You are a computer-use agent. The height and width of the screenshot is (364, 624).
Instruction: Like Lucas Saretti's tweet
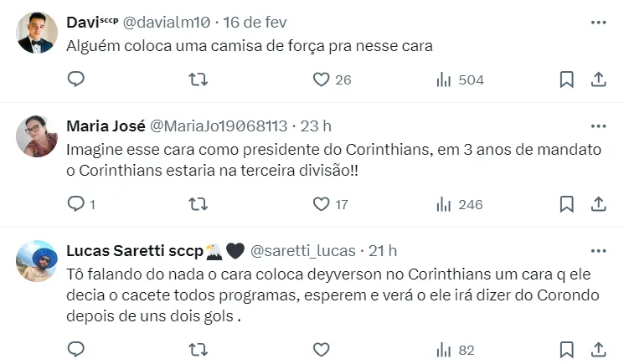coord(321,349)
